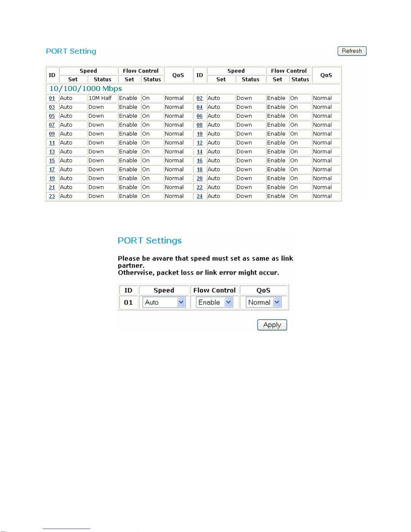Open port 10 link
Viewport: 411px width, 532px height.
[200, 134]
